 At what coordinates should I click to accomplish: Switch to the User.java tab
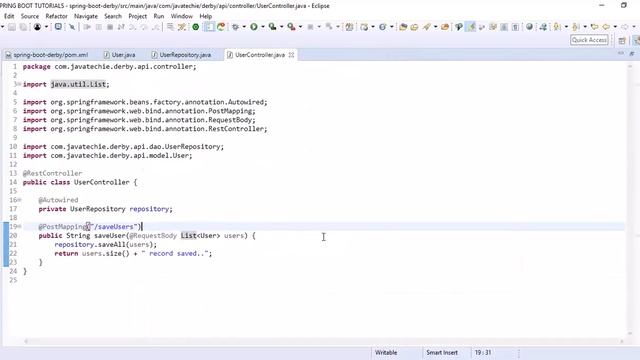click(120, 55)
